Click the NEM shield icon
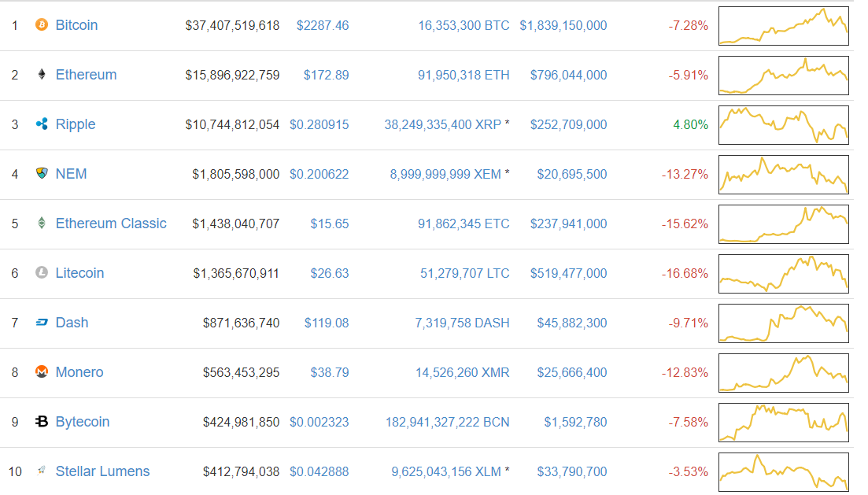The height and width of the screenshot is (495, 868). coord(42,174)
